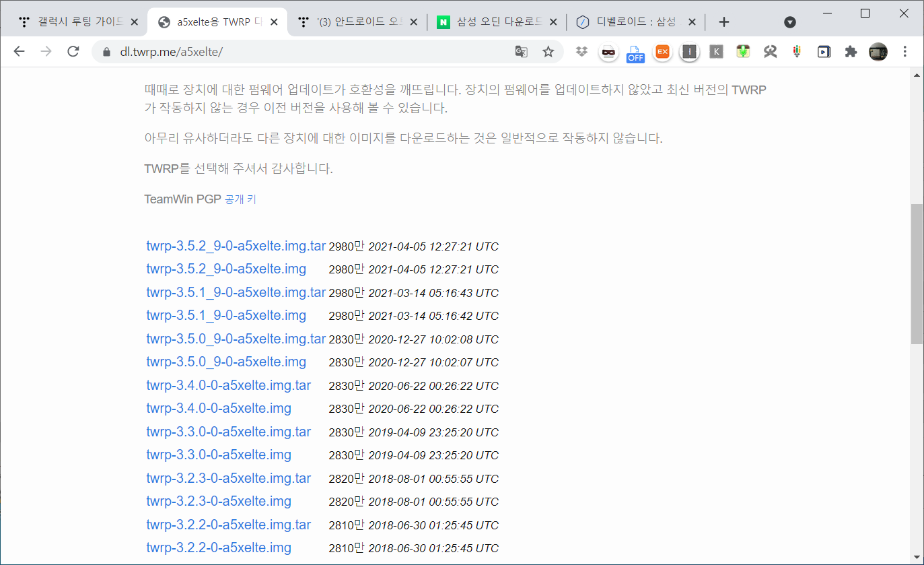Download twrp-3.5.0_9-0-a5xelte.img.tar

click(236, 339)
